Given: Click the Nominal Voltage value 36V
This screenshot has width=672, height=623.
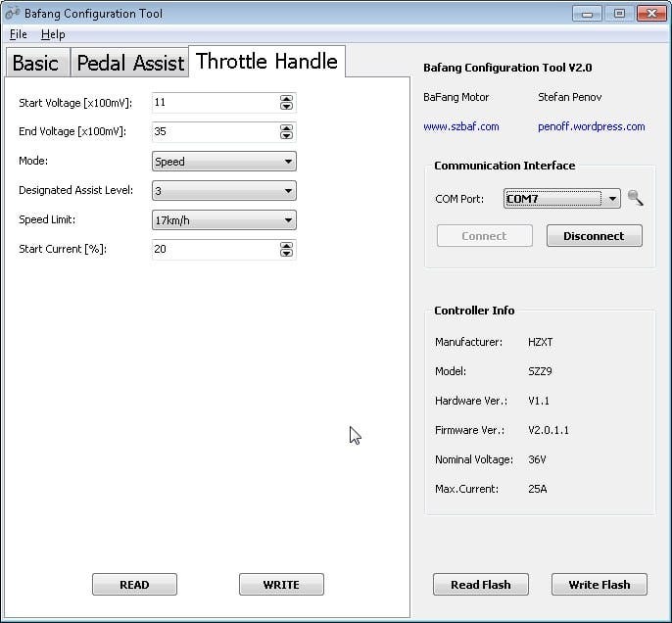Looking at the screenshot, I should 537,459.
